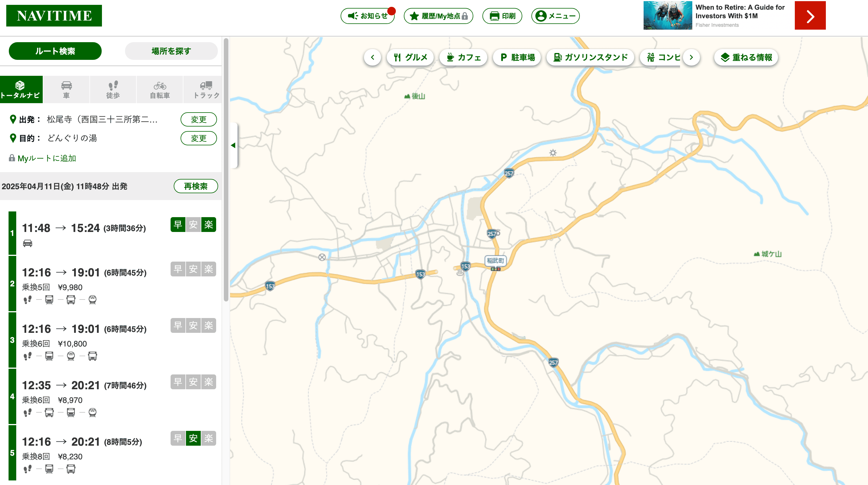
Task: Click the side panel vertical scrollbar
Action: (x=226, y=169)
